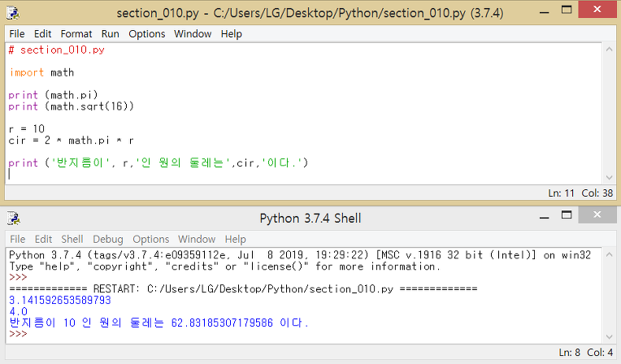Open the Run menu in the editor
The height and width of the screenshot is (364, 621).
click(x=110, y=34)
